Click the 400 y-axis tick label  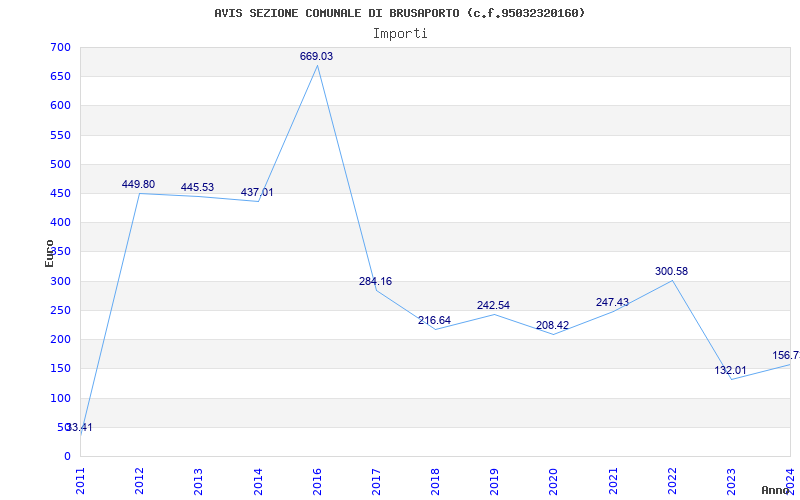tap(61, 222)
